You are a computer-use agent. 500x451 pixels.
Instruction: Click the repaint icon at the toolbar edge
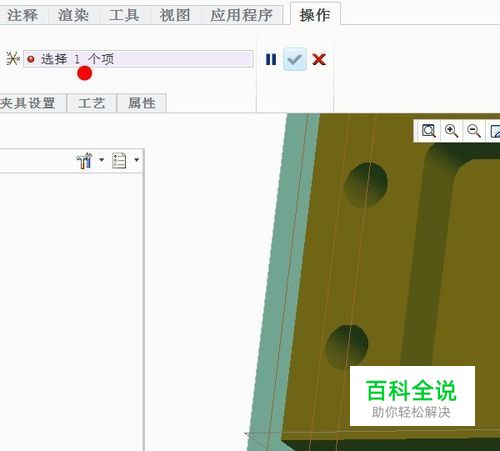[495, 131]
